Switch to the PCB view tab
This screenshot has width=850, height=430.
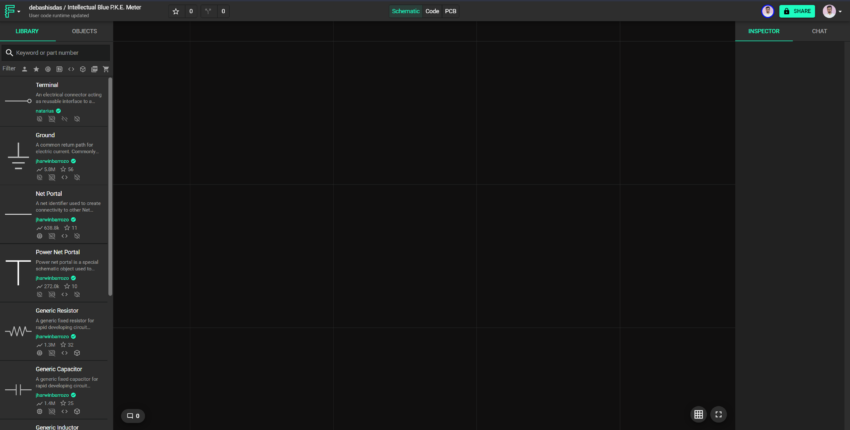tap(450, 11)
